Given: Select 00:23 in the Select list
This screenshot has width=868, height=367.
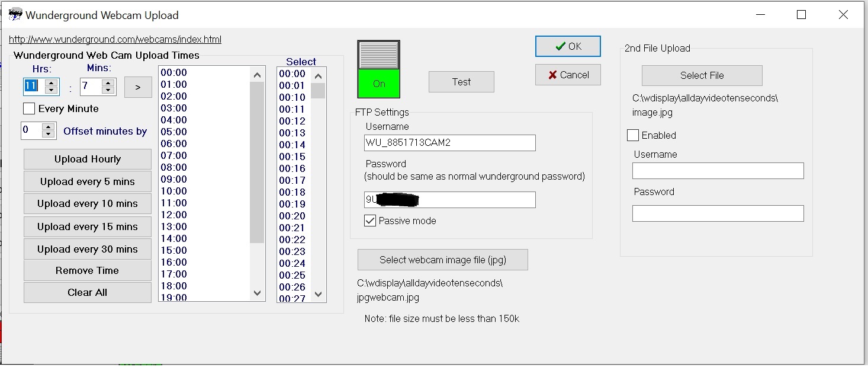Looking at the screenshot, I should coord(292,251).
